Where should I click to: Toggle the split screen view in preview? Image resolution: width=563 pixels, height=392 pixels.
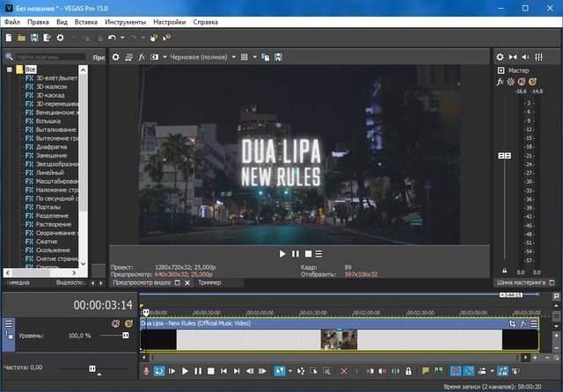pyautogui.click(x=155, y=57)
